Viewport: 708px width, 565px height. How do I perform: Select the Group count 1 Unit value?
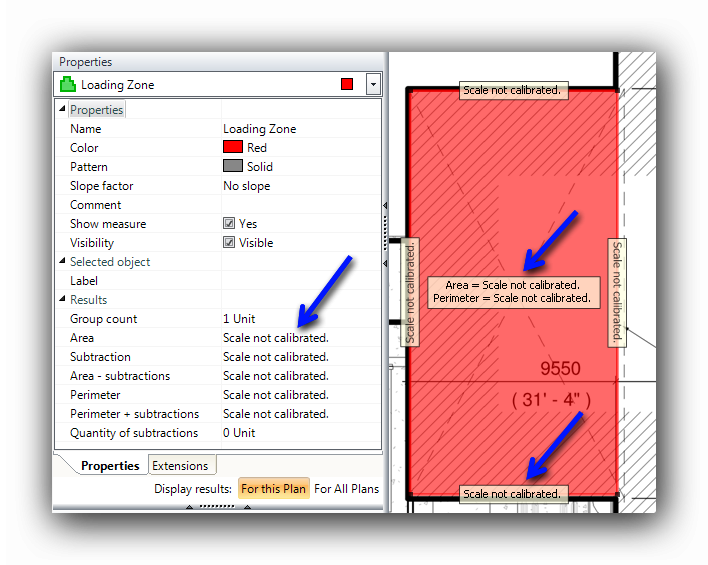(301, 318)
